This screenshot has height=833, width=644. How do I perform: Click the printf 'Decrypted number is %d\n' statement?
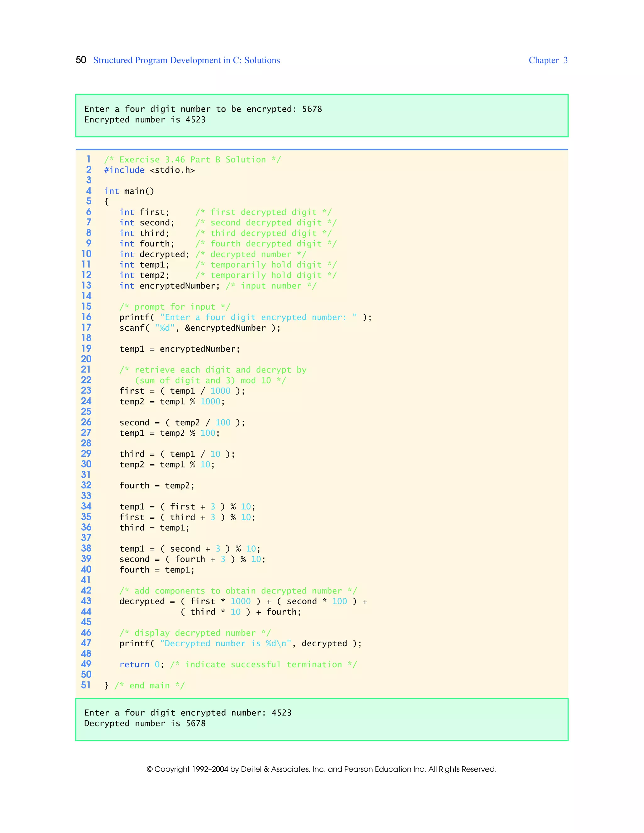pos(241,643)
